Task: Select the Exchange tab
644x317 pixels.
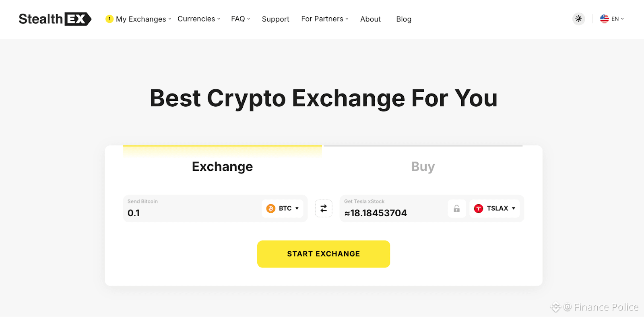Action: point(222,166)
